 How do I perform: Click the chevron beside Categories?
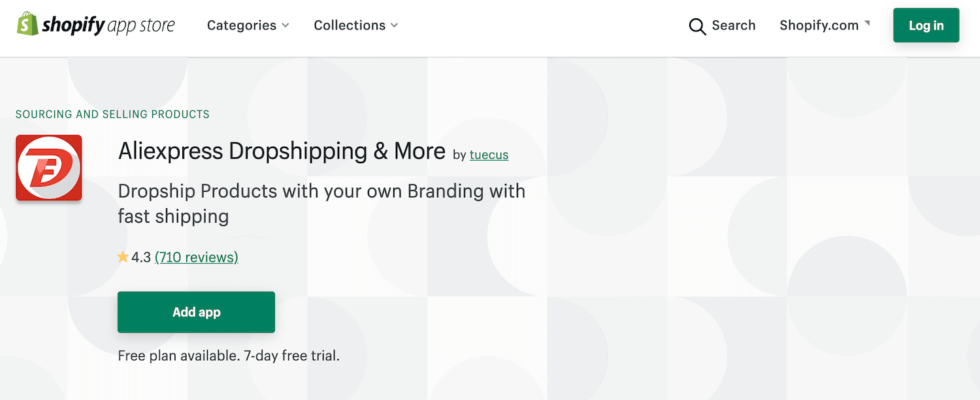[286, 26]
